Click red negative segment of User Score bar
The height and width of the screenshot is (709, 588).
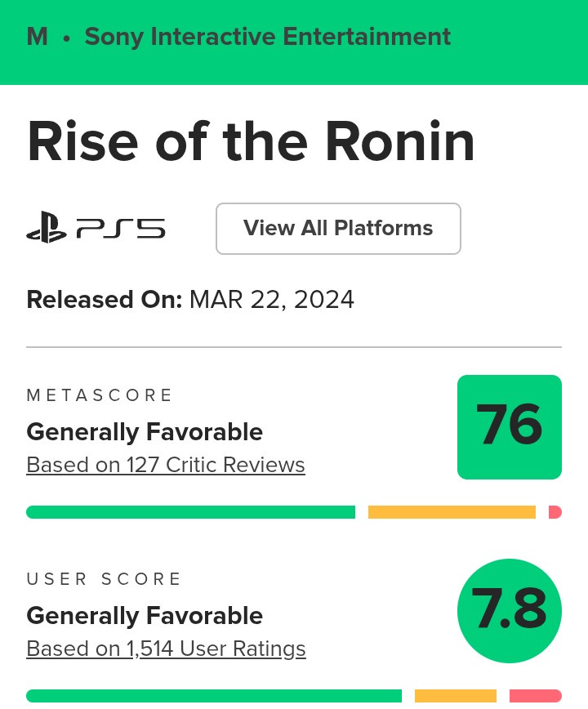point(535,696)
